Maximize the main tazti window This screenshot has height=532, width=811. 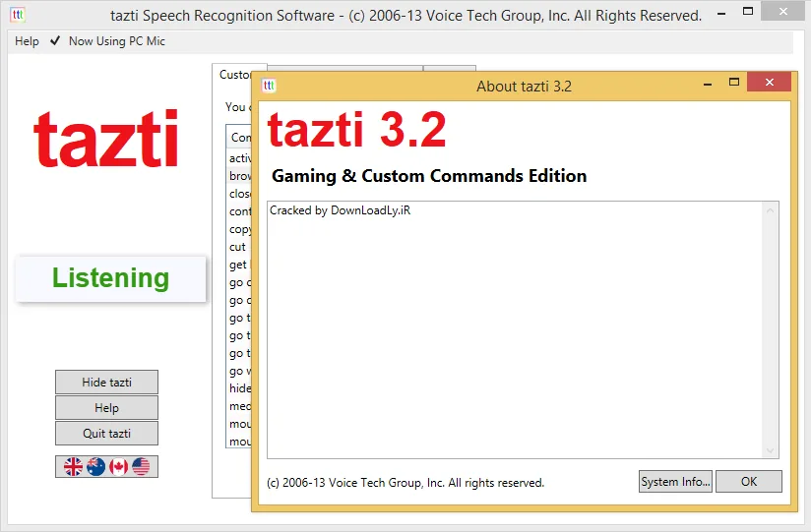click(748, 12)
